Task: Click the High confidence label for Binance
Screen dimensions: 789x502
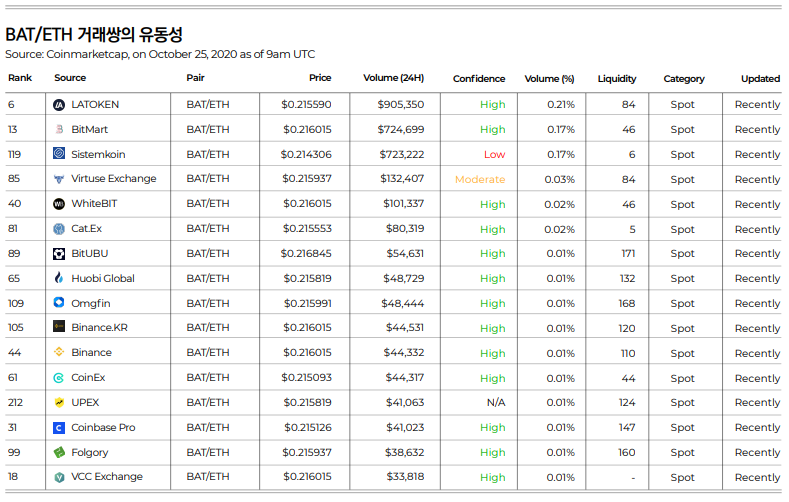Action: (x=492, y=353)
